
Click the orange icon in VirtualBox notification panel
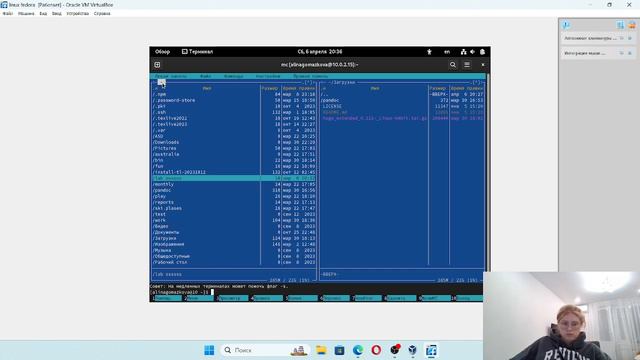coord(632,25)
